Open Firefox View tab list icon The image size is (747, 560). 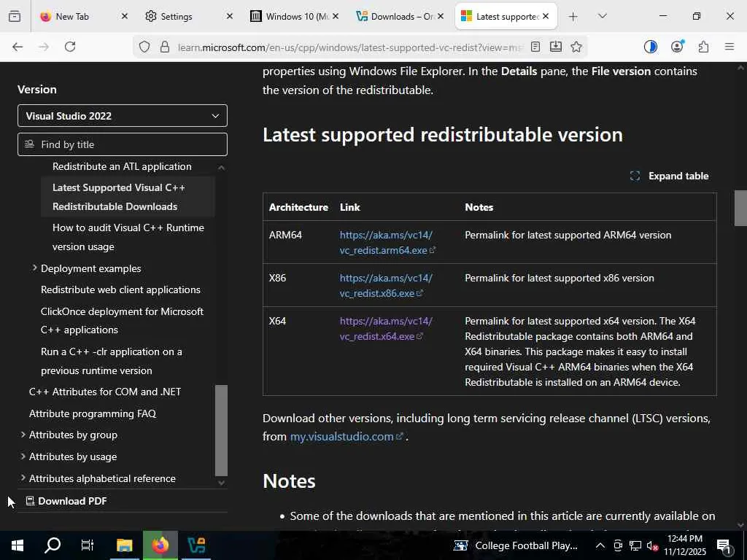15,16
